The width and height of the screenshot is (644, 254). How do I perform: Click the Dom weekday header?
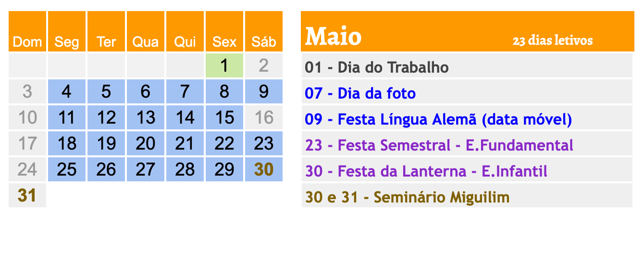pos(27,42)
